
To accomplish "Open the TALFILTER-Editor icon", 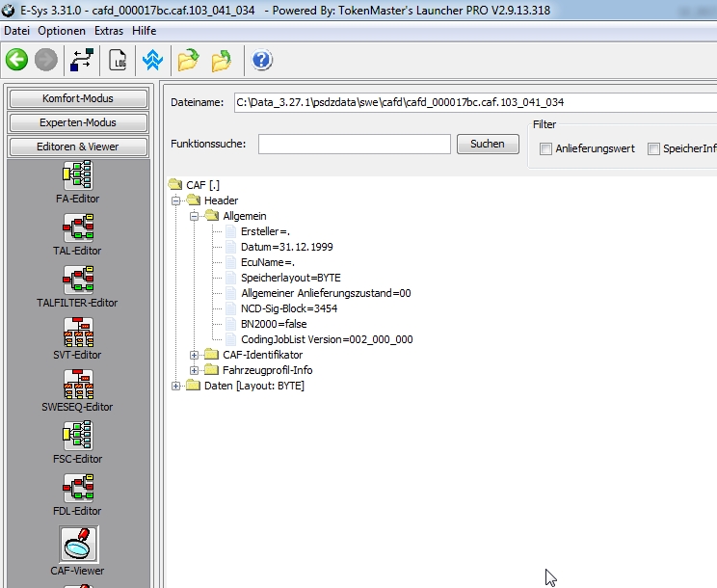I will point(78,280).
